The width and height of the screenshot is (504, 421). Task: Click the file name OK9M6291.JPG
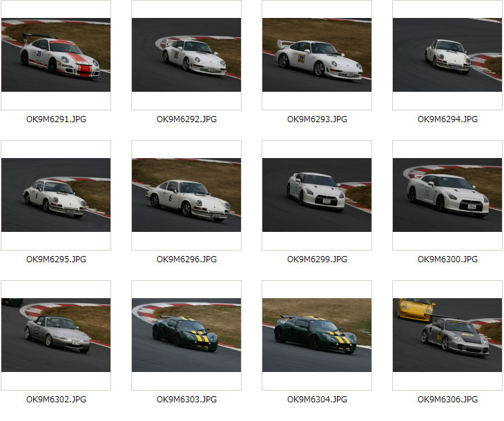[x=56, y=119]
